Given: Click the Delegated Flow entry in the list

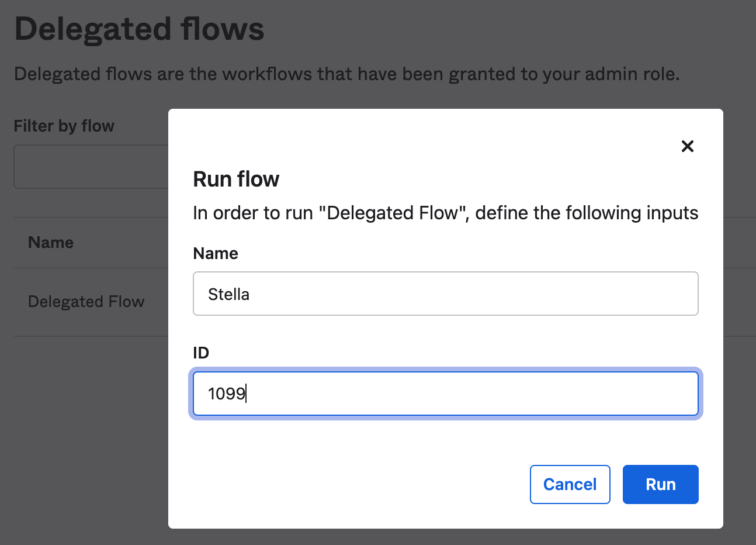Looking at the screenshot, I should point(86,302).
